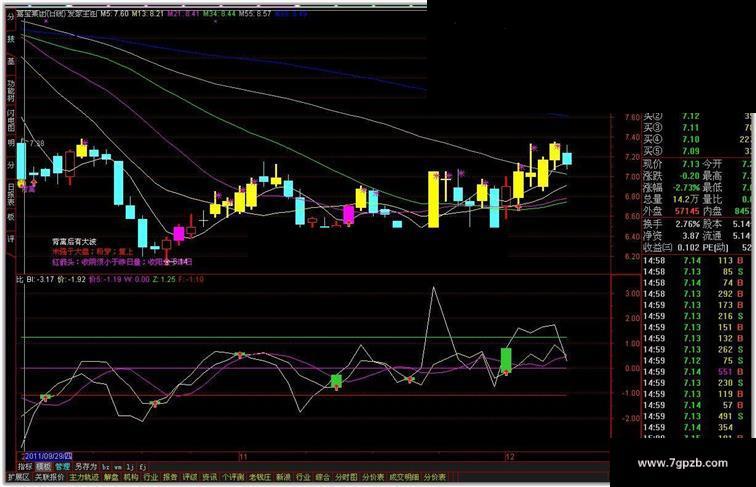Open the 技 sidebar tab
This screenshot has height=487, width=756.
click(11, 39)
